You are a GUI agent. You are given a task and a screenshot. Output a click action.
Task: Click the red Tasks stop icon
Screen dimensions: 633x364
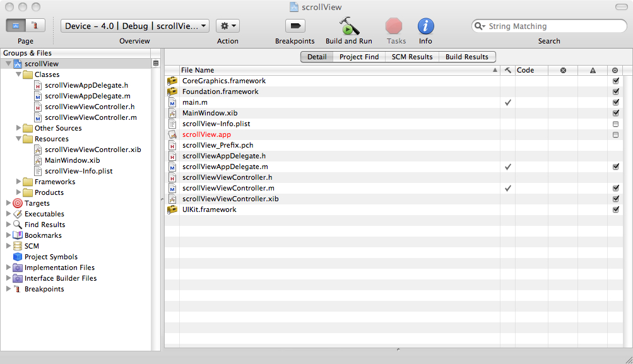pos(394,26)
